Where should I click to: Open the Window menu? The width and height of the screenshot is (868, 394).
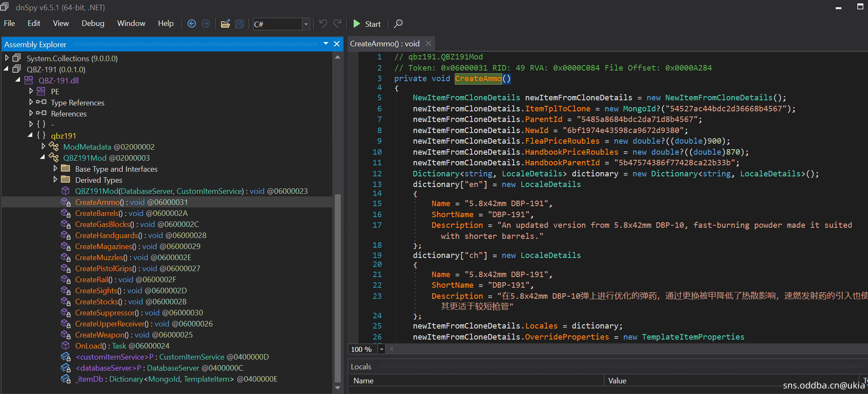pos(131,23)
